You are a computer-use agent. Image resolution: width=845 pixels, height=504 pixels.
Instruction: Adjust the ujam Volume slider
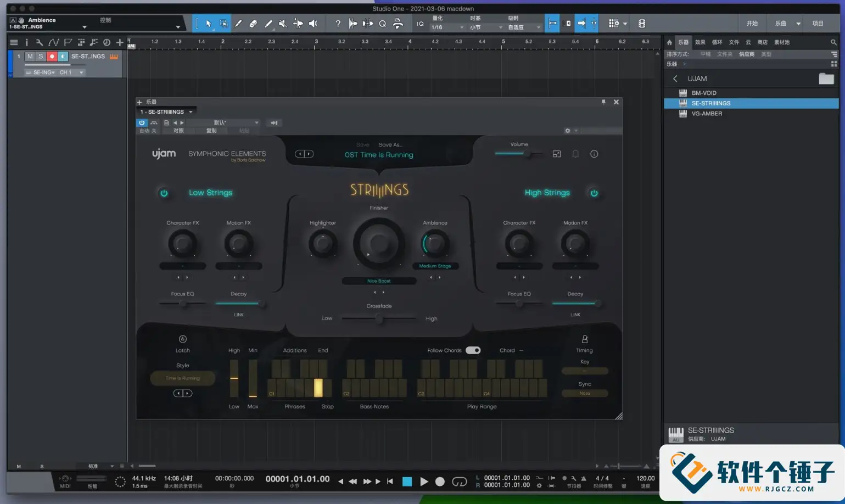519,154
